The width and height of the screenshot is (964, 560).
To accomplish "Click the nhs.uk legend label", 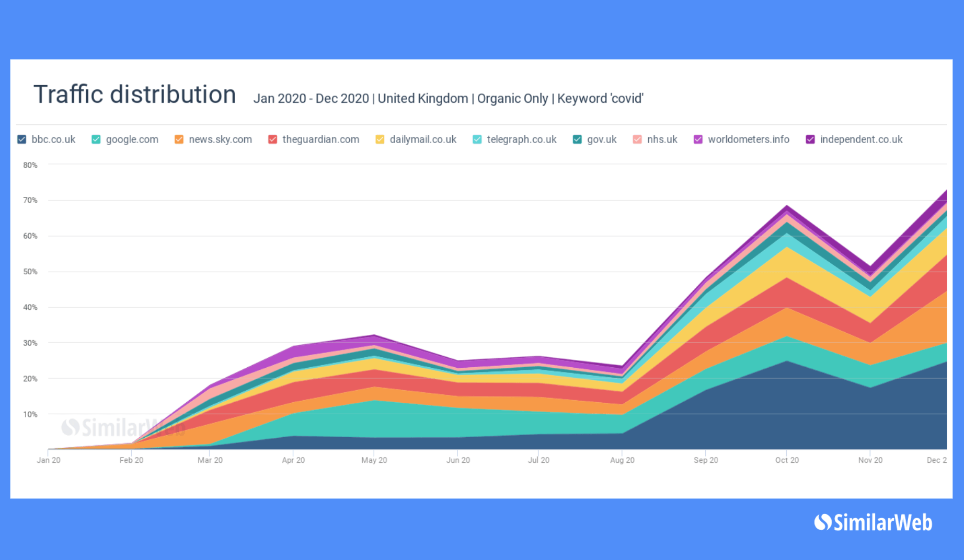I will point(662,139).
